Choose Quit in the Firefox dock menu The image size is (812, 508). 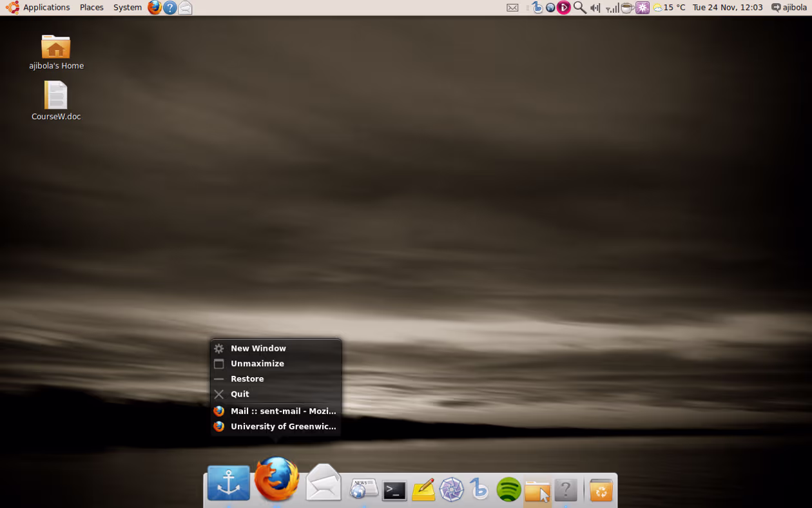click(276, 394)
